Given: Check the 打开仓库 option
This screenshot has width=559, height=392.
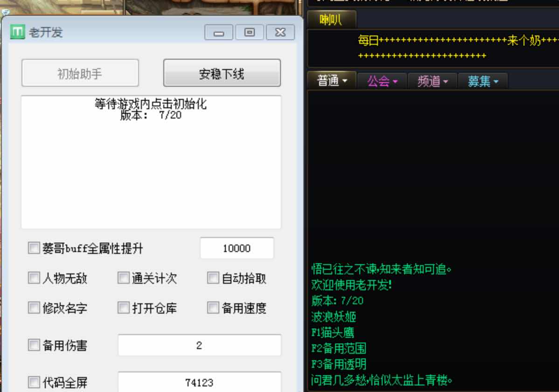Looking at the screenshot, I should point(123,308).
